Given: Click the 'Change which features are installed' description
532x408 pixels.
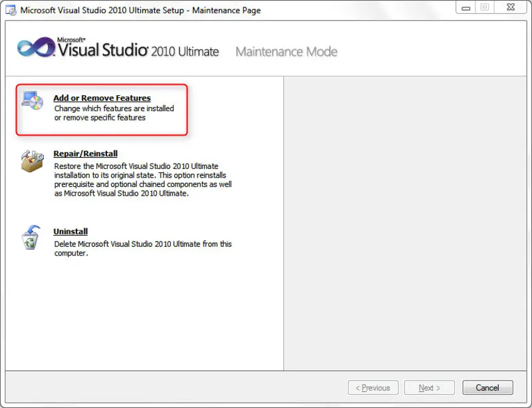Looking at the screenshot, I should point(114,112).
